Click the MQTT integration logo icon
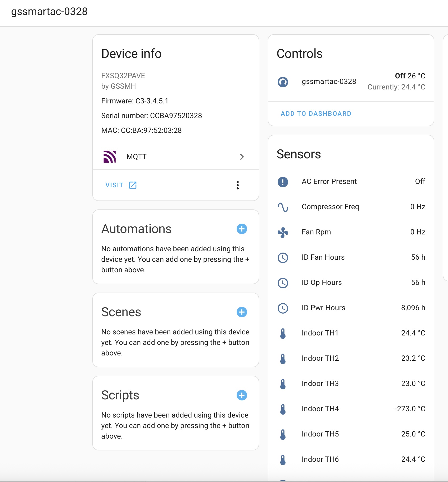This screenshot has width=448, height=482. click(110, 157)
